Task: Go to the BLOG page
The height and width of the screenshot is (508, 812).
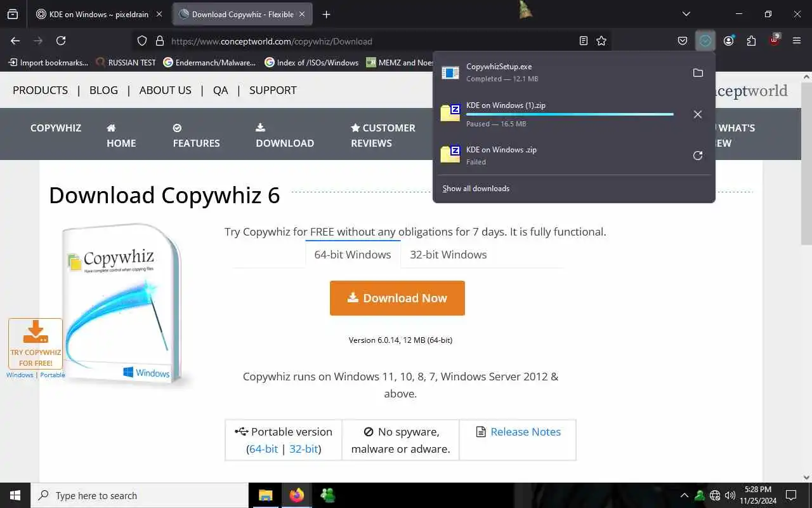Action: 103,90
